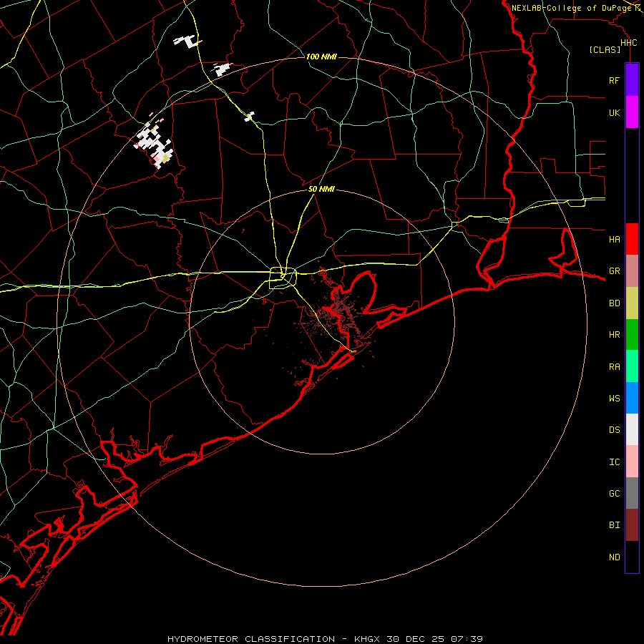Point at the 'BI' legend label

(614, 525)
